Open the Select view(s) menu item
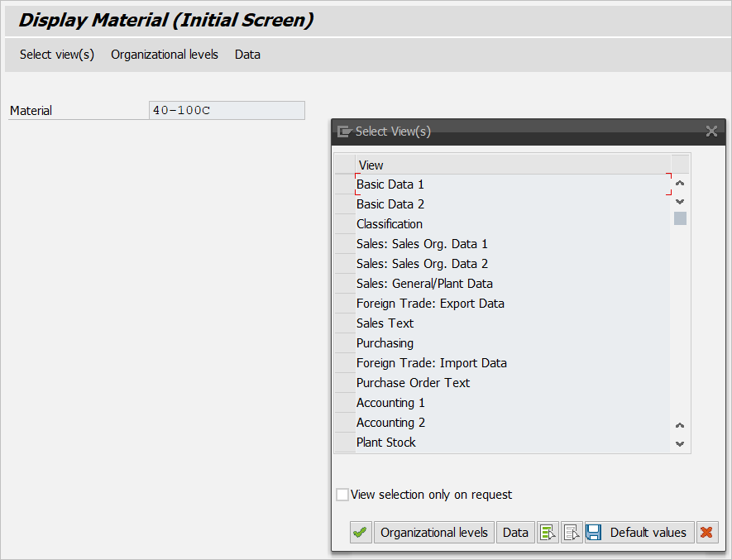732x560 pixels. [57, 55]
